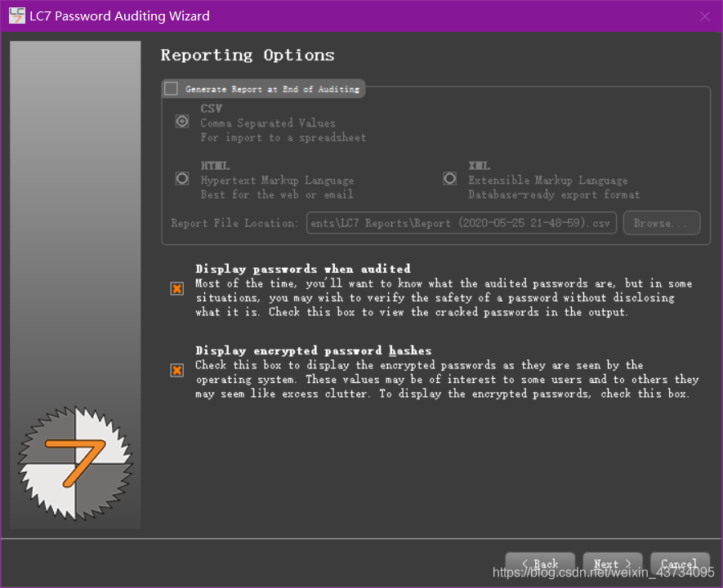This screenshot has width=723, height=588.
Task: Click the "Reporting Options" page title
Action: (248, 56)
